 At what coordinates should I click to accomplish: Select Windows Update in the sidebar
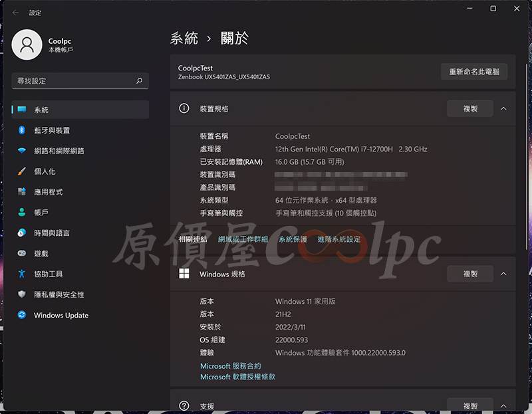click(x=80, y=315)
